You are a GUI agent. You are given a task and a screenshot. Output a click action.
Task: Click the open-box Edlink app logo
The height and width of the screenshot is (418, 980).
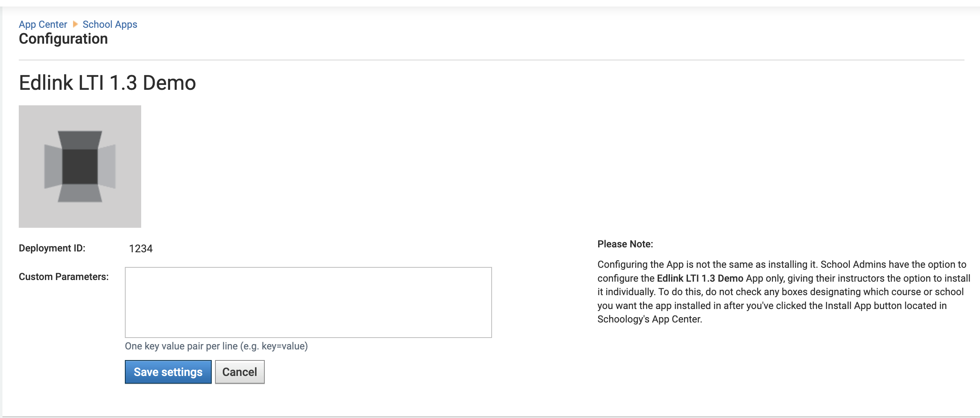click(80, 167)
